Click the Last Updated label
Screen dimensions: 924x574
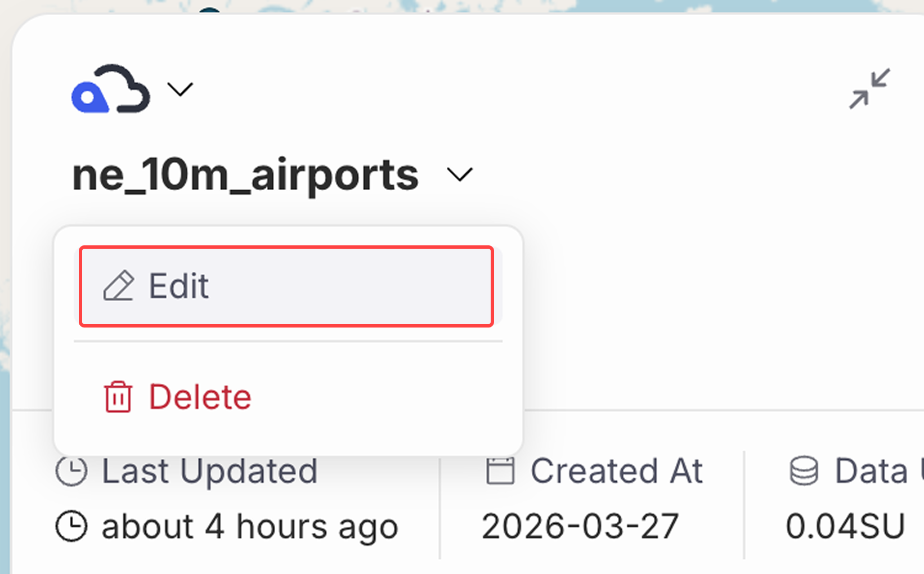(x=209, y=470)
